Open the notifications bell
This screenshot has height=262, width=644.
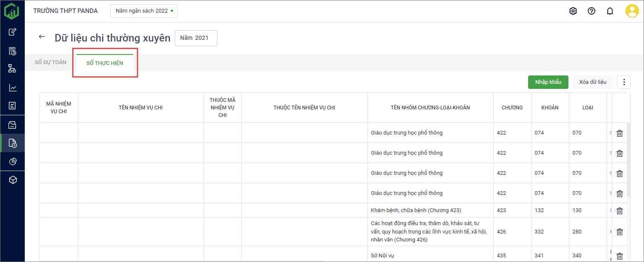(x=610, y=11)
